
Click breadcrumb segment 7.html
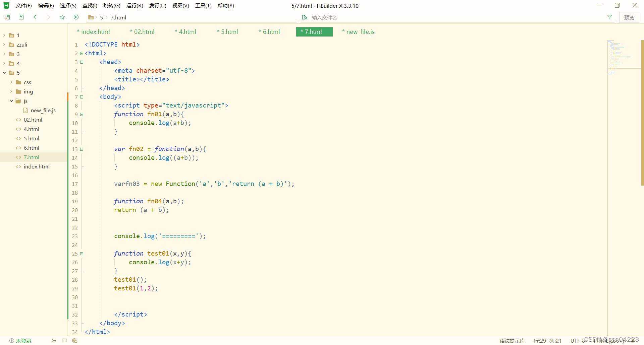click(118, 17)
